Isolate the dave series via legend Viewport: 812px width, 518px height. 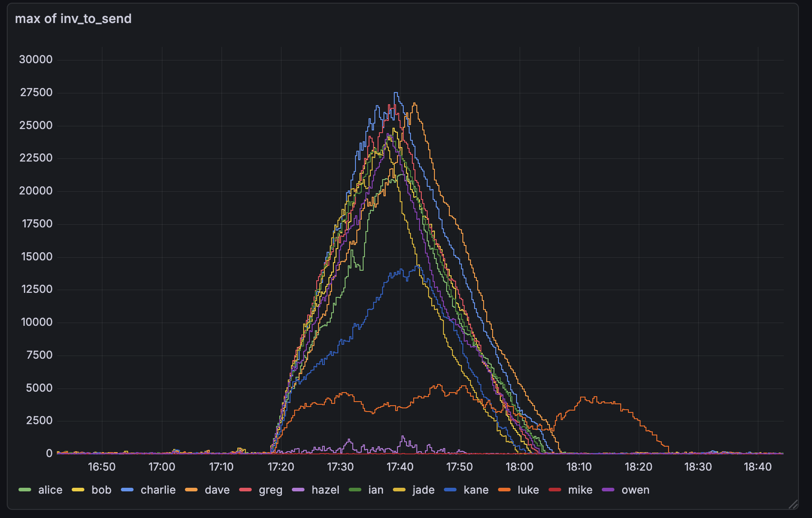tap(217, 490)
